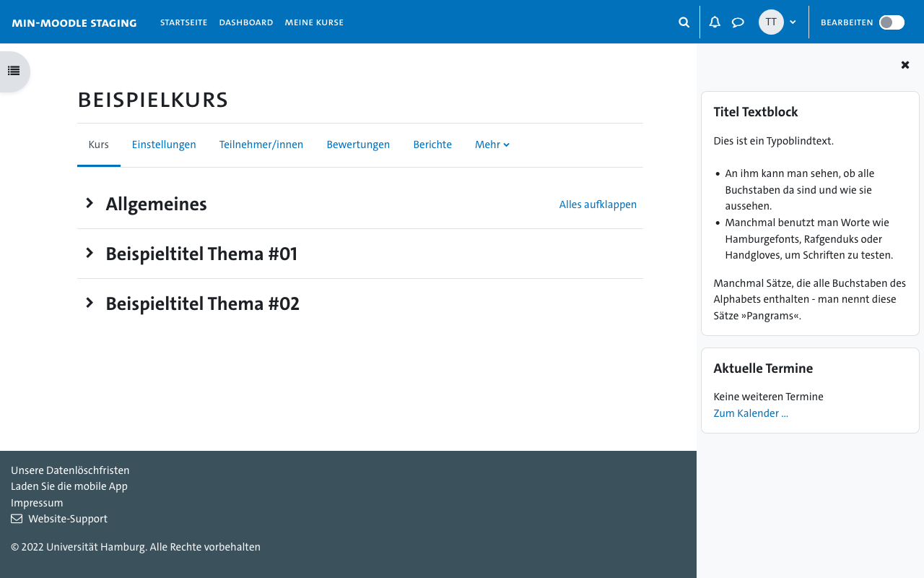
Task: Click the BEARBEITEN label text
Action: (847, 22)
